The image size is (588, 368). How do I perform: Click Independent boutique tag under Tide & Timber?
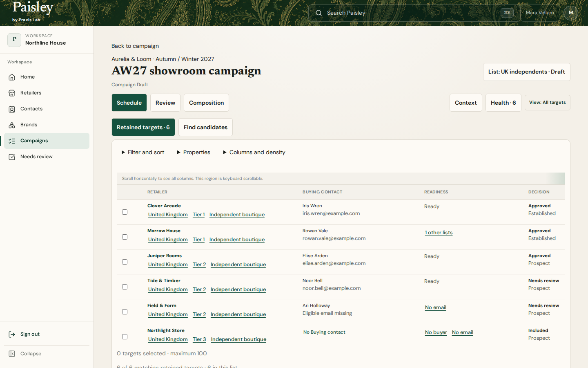238,289
